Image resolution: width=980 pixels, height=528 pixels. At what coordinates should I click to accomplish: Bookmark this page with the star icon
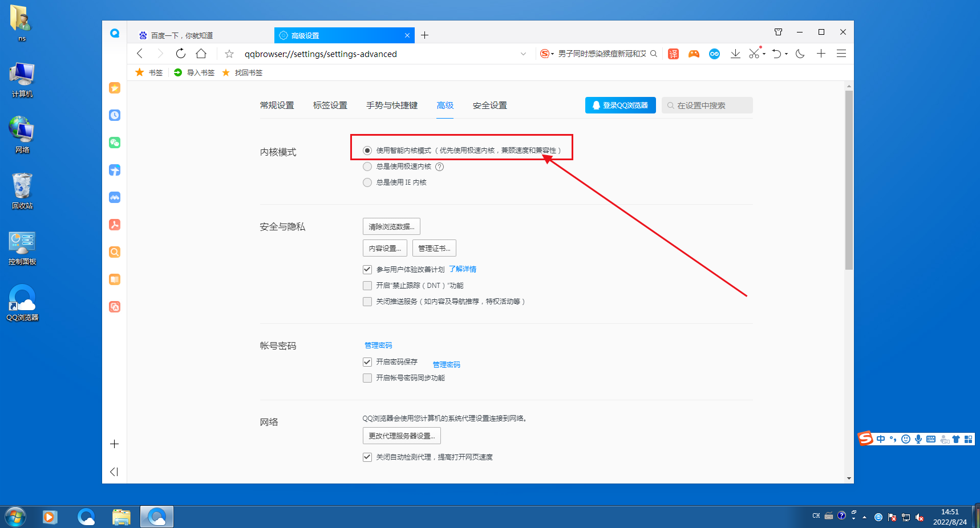coord(229,54)
